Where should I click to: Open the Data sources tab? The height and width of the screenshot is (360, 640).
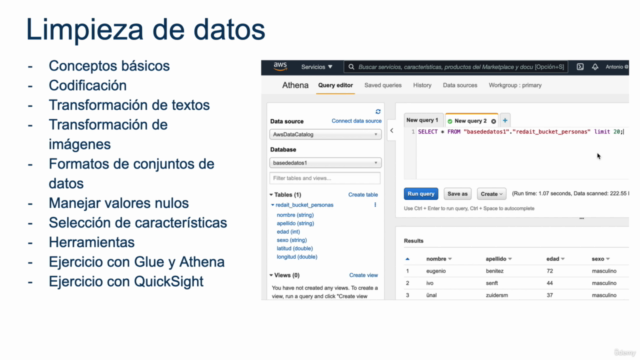tap(460, 85)
